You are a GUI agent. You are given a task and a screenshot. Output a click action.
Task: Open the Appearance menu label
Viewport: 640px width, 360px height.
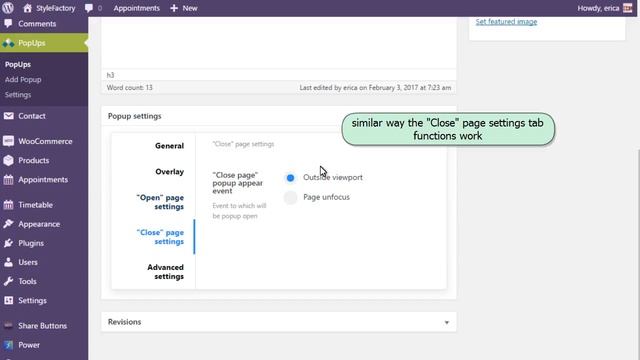[x=39, y=224]
